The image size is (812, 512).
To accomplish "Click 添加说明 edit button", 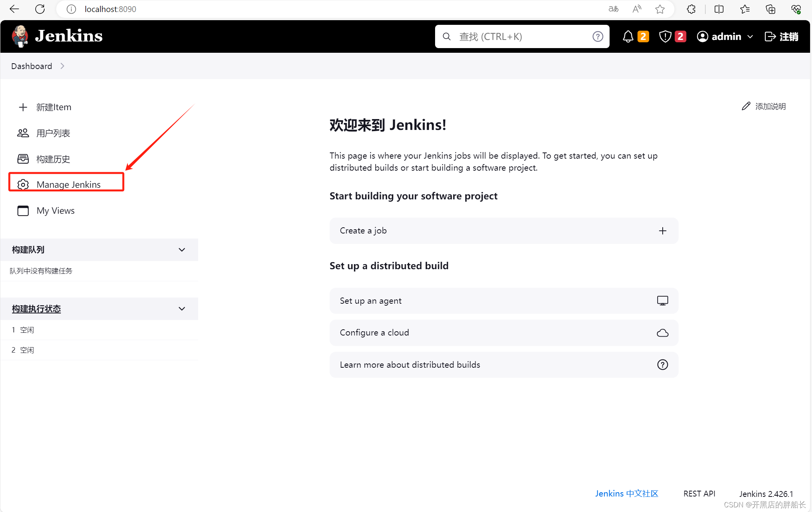I will point(764,106).
